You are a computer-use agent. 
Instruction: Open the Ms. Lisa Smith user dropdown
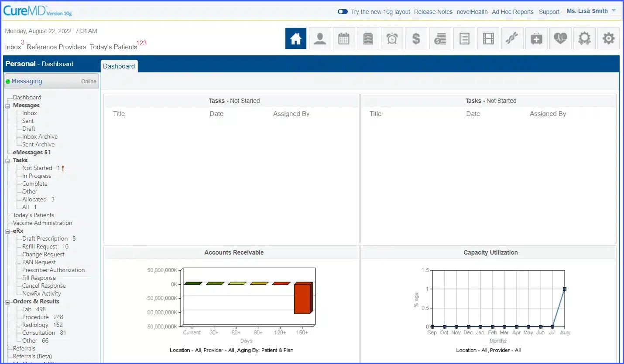point(591,11)
